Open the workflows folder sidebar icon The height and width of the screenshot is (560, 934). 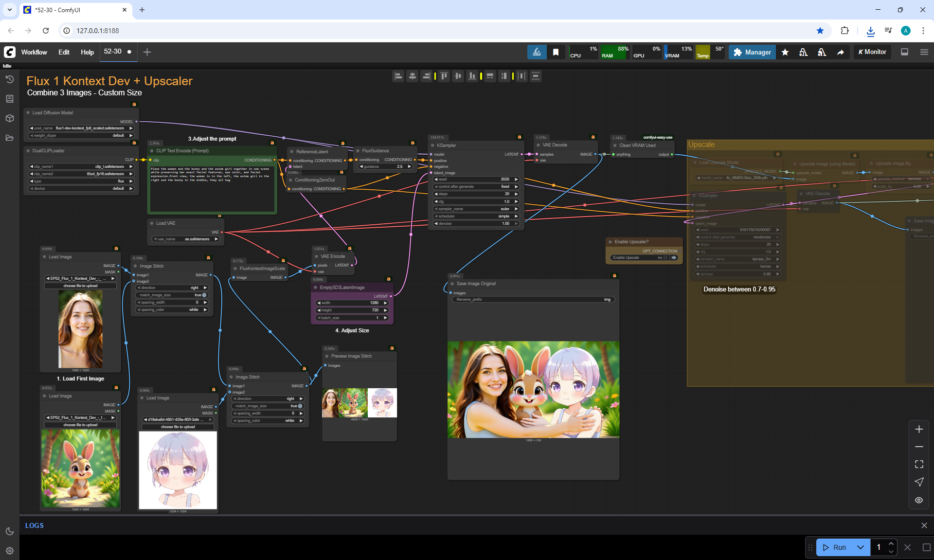9,138
